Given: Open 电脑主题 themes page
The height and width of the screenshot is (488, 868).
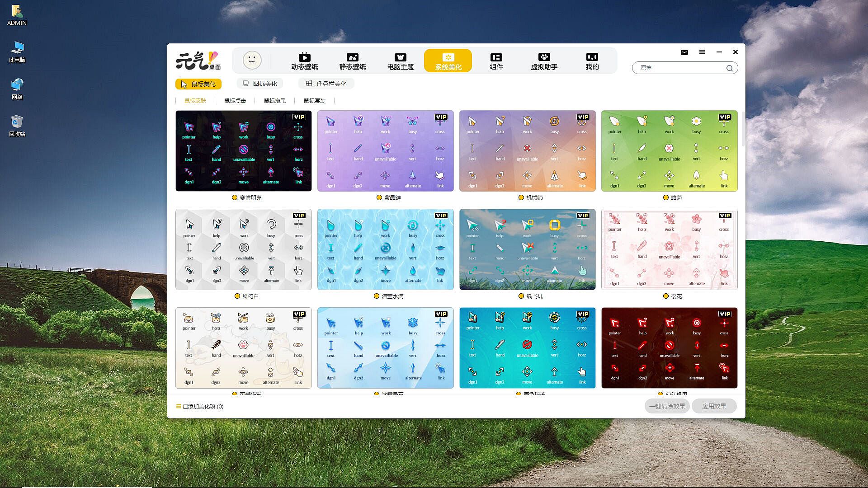Looking at the screenshot, I should pos(400,61).
